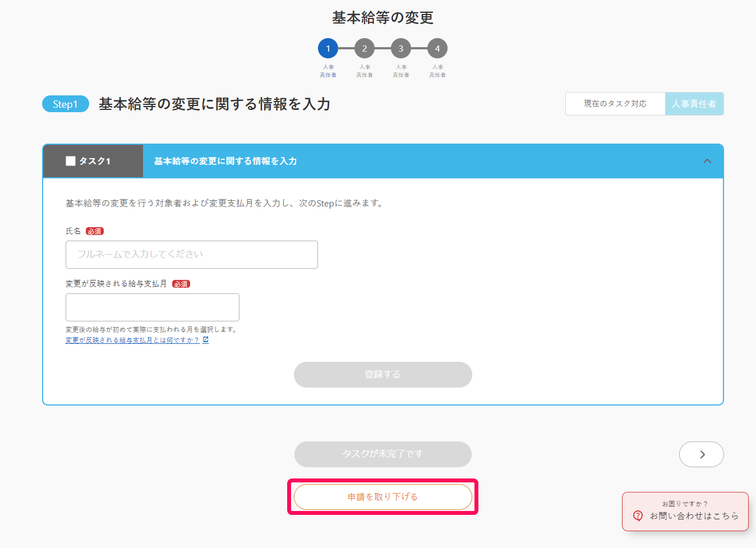Click step 1 circle in progress indicator
This screenshot has height=548, width=756.
tap(328, 48)
